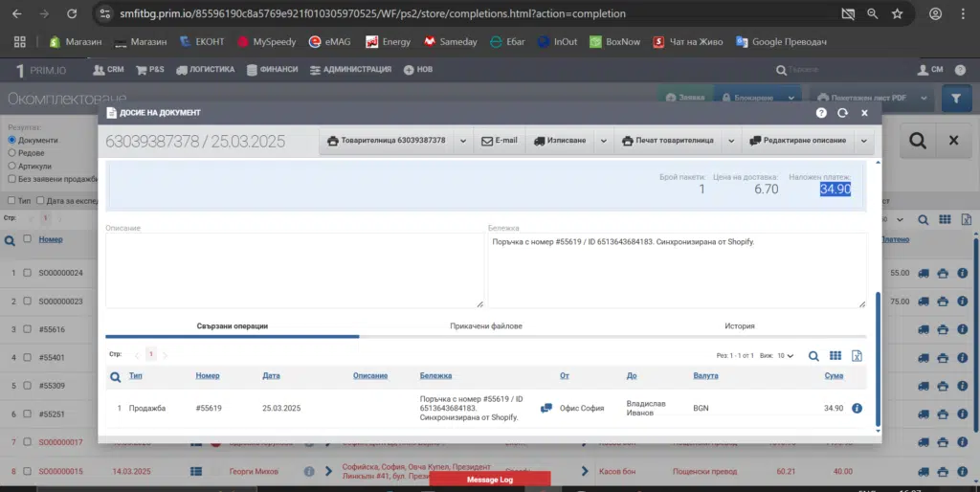This screenshot has height=492, width=980.
Task: Click the Excel export icon in the operations table
Action: pyautogui.click(x=857, y=355)
